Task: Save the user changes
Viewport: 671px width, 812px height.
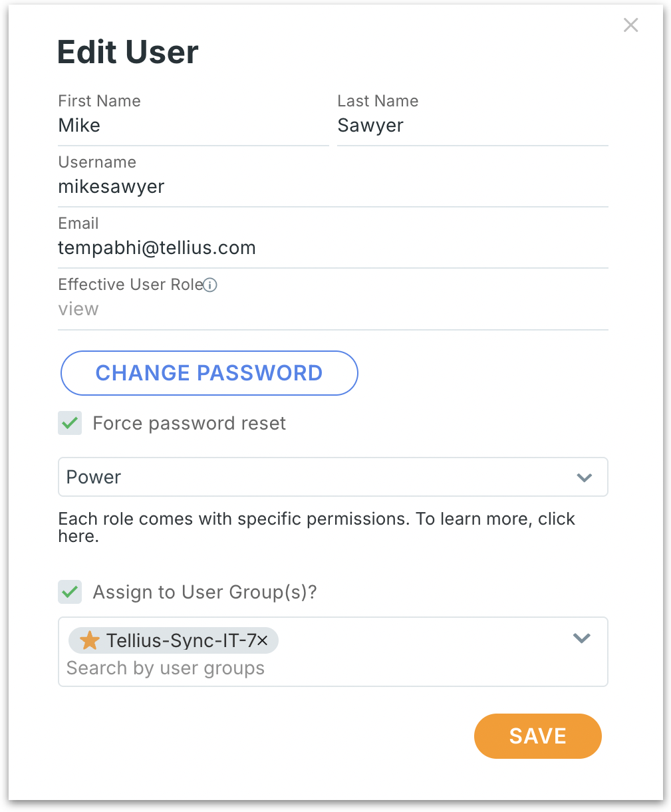Action: [537, 736]
